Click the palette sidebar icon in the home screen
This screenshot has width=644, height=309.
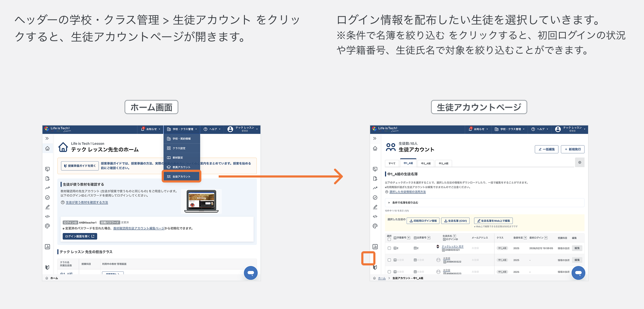pos(47,226)
